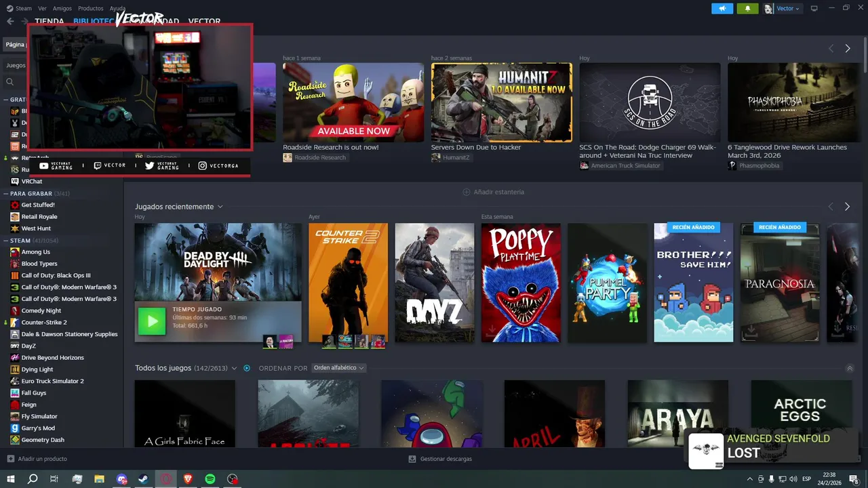868x488 pixels.
Task: Click the Windows Start button
Action: [10, 479]
